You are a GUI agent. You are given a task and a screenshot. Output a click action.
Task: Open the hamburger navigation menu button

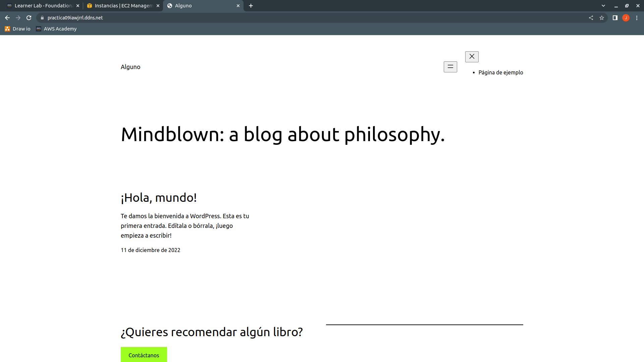coord(450,67)
